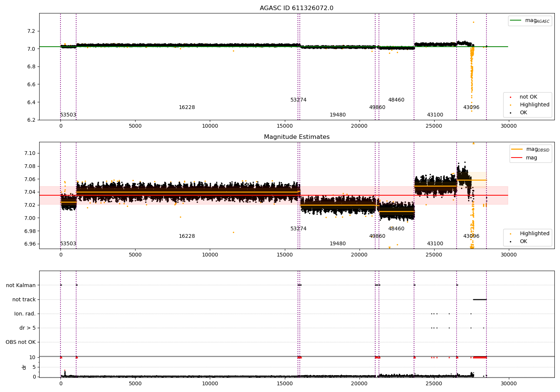560x392 pixels.
Task: Click the 'not Kalman' axis label
Action: point(21,286)
